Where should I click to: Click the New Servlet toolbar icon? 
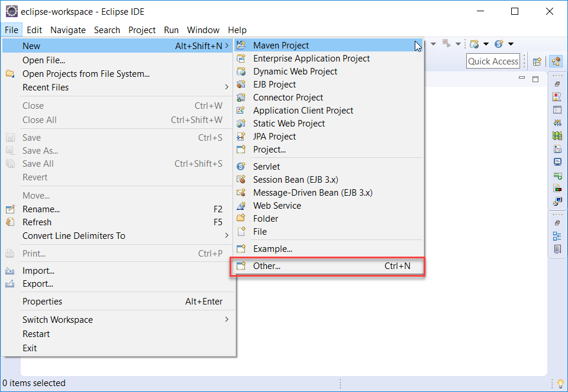[x=499, y=44]
